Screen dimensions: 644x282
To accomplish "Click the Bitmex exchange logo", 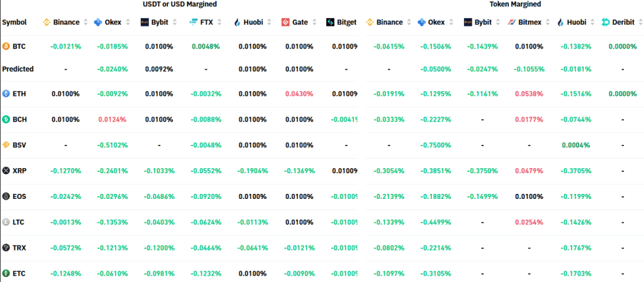I will [512, 23].
